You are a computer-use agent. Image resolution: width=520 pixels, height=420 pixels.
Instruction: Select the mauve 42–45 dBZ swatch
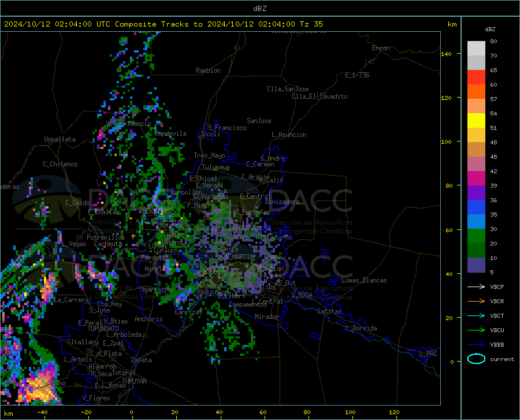pyautogui.click(x=476, y=163)
